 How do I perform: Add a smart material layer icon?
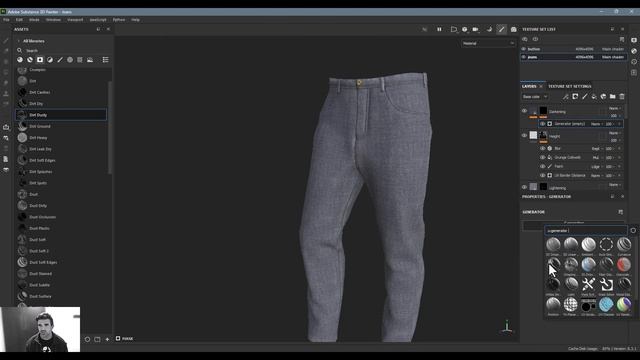(603, 97)
